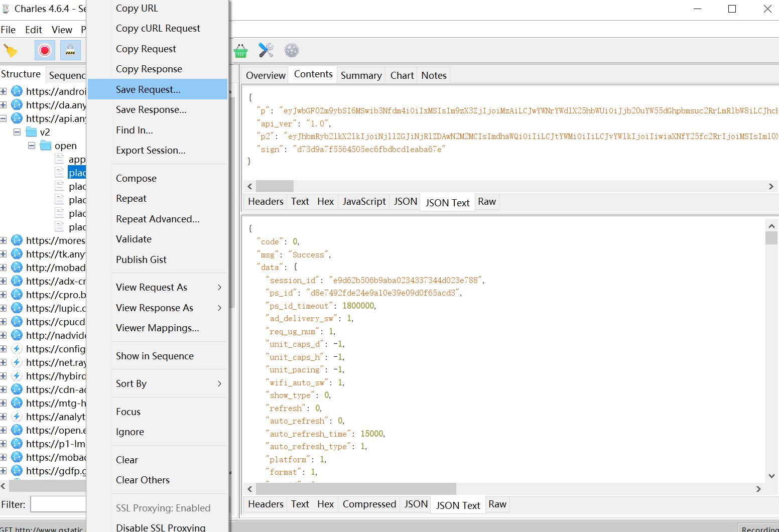
Task: Click the lightning icon beside https://config host
Action: pyautogui.click(x=17, y=349)
